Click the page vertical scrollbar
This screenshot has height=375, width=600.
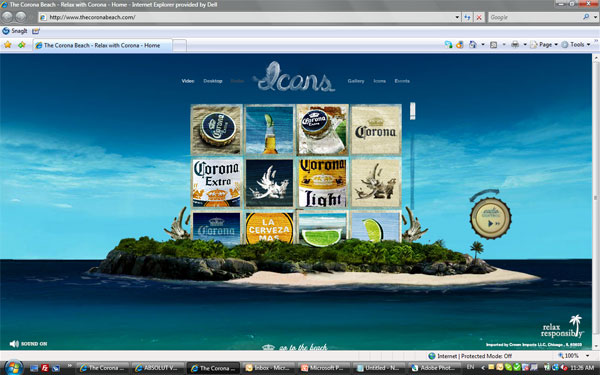click(596, 201)
